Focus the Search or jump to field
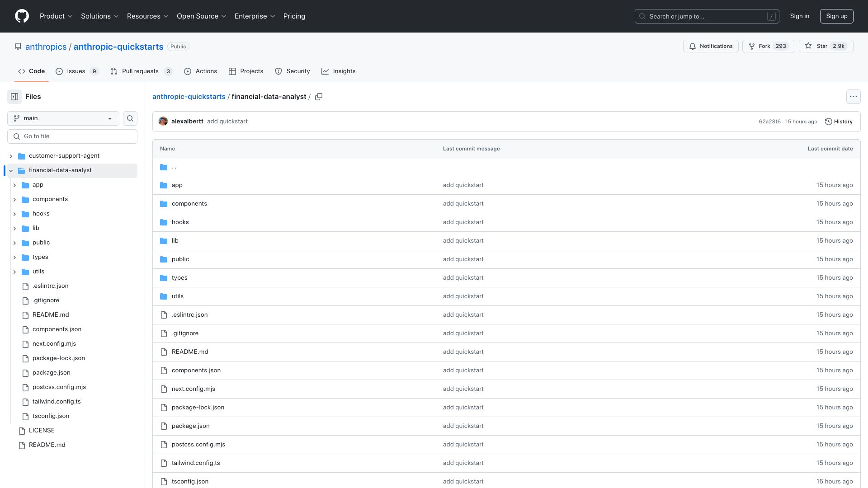This screenshot has width=868, height=488. point(707,16)
